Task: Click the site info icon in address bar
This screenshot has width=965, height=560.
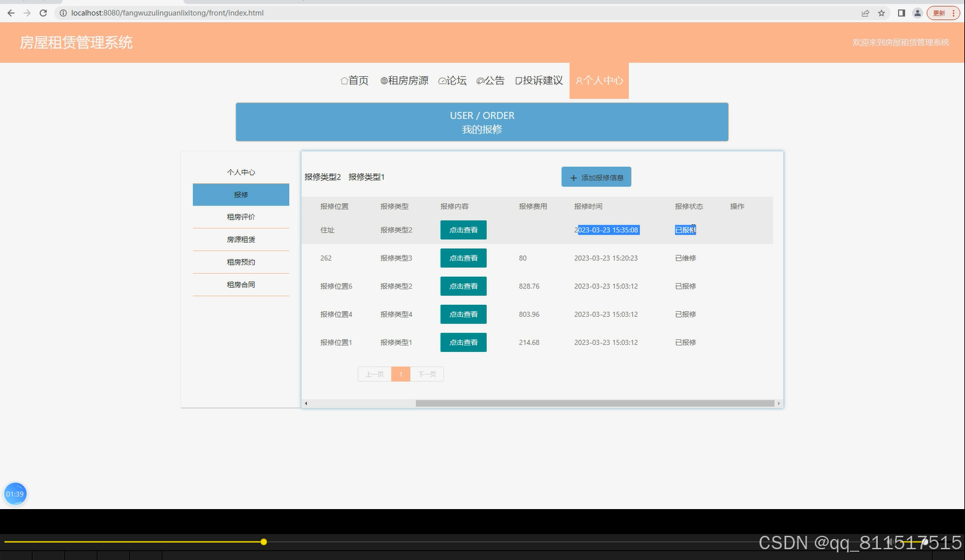Action: (63, 13)
